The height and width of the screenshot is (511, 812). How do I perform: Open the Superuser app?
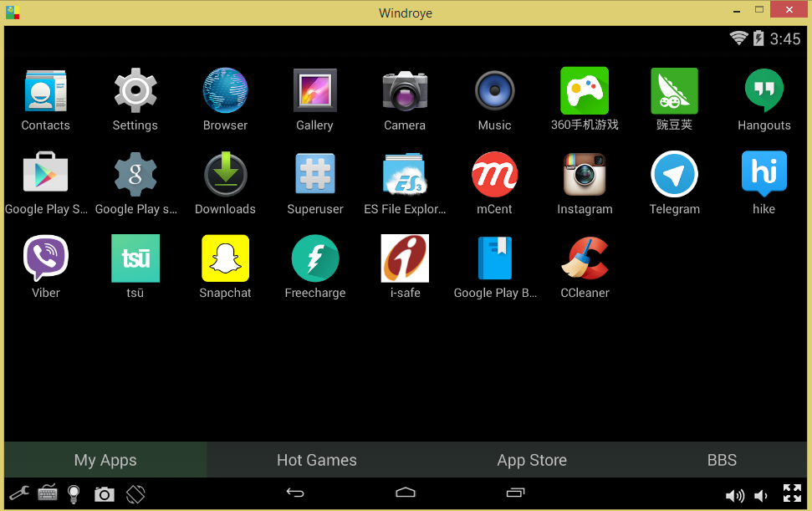314,175
